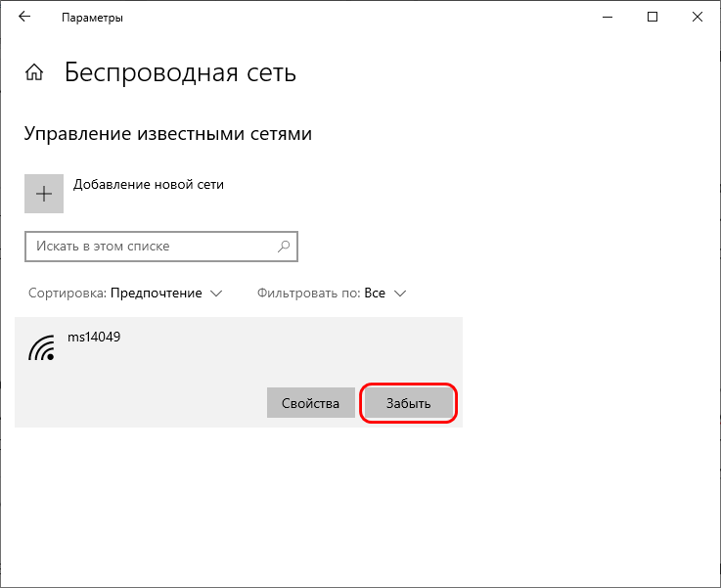Click the plus icon to add network
Viewport: 721px width, 588px height.
(x=44, y=194)
